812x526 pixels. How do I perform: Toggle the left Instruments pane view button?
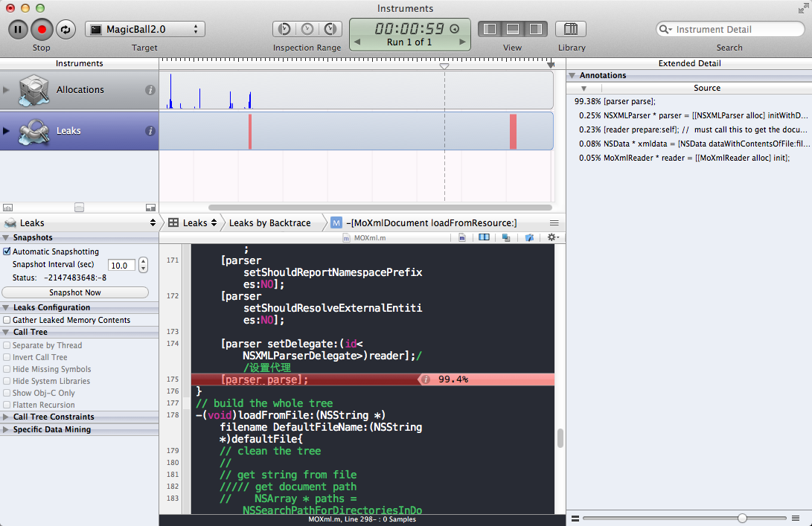pos(490,29)
